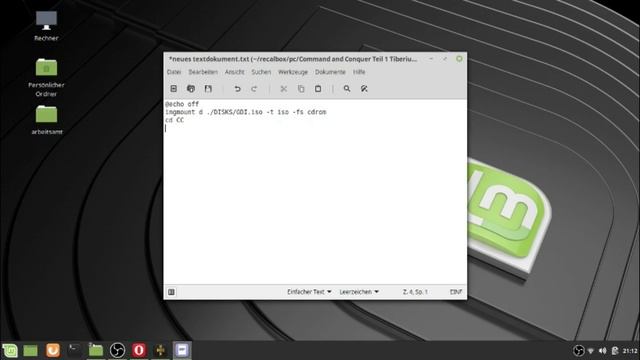Open the search magnifier tool

pos(347,89)
